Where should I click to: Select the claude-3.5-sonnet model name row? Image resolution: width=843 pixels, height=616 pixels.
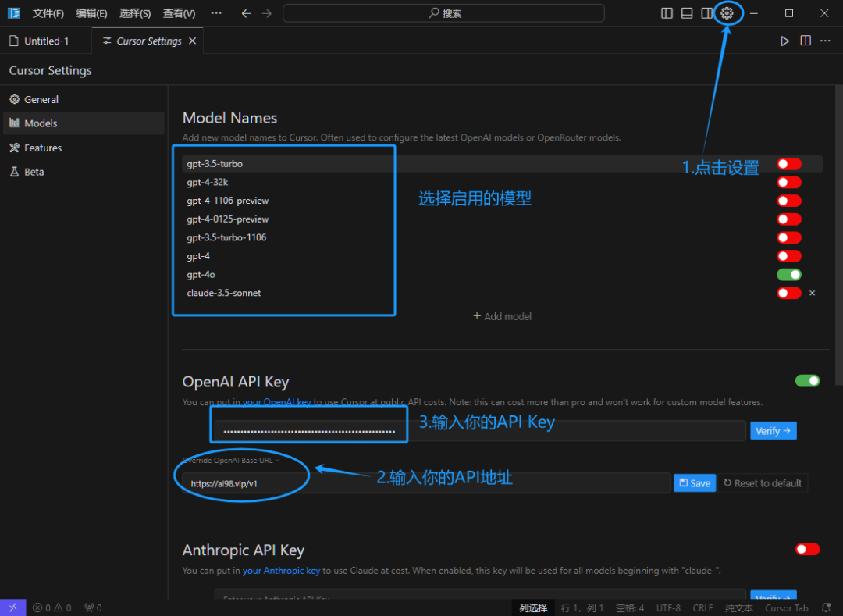(502, 293)
